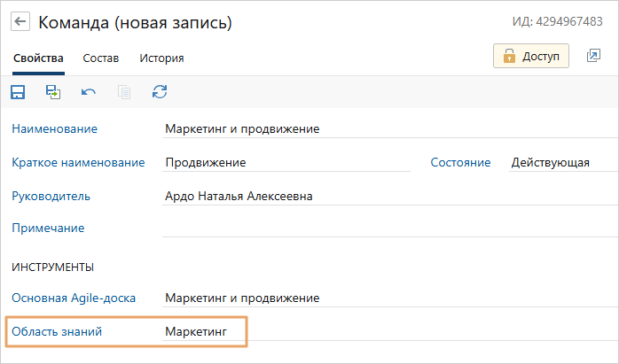Edit the Краткое наименование field
The image size is (619, 364).
(x=286, y=162)
